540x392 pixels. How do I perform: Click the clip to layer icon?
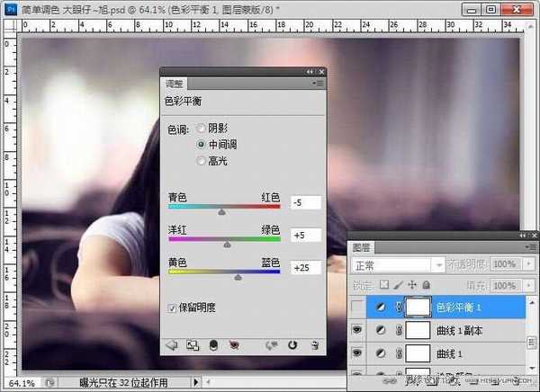(x=213, y=343)
